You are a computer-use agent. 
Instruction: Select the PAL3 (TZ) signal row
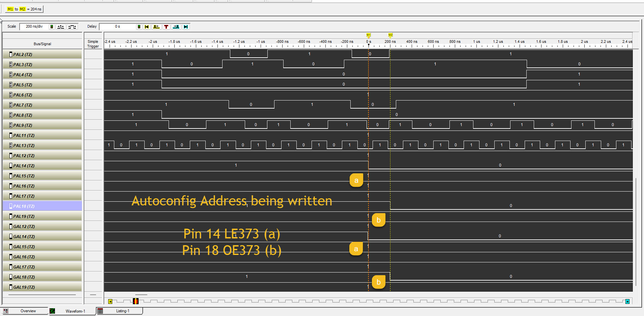42,64
